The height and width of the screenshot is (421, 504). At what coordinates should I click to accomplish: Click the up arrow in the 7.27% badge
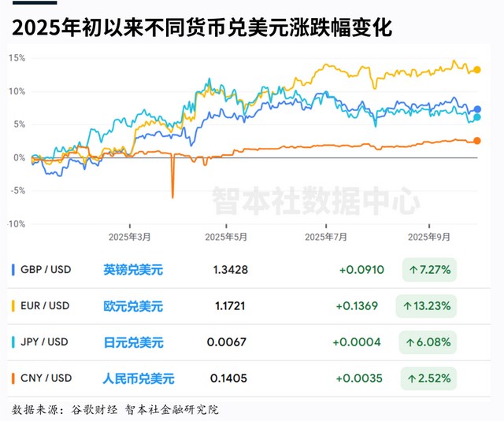413,270
